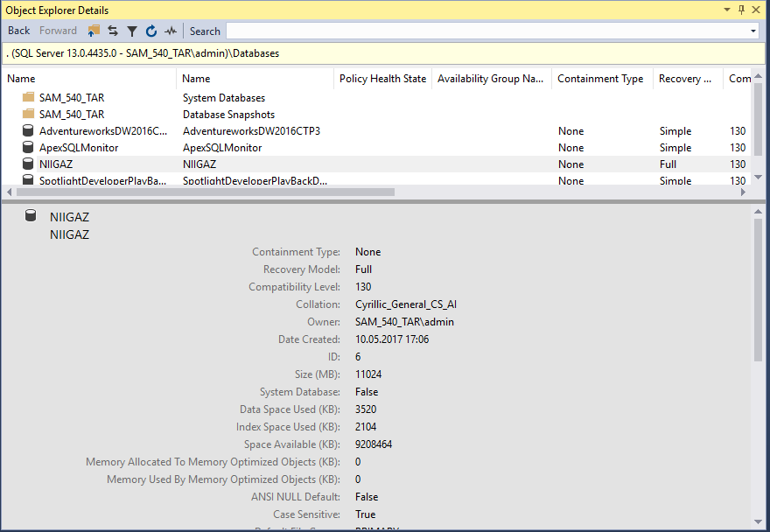Select SpotlightDeveloperPlayBa... database icon
The width and height of the screenshot is (770, 532).
point(29,179)
